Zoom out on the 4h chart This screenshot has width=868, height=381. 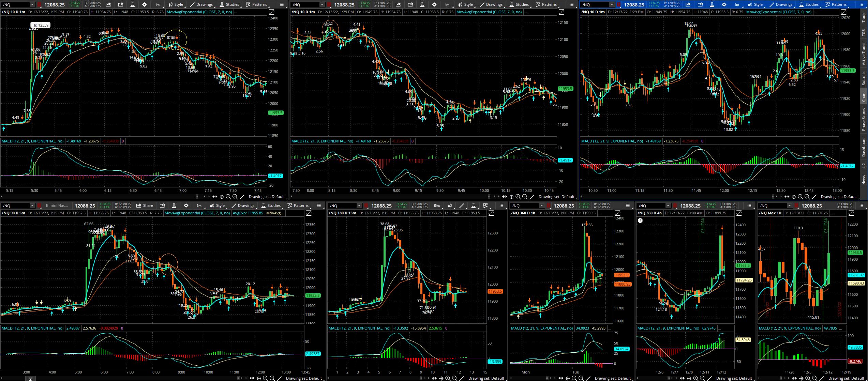[x=702, y=378]
